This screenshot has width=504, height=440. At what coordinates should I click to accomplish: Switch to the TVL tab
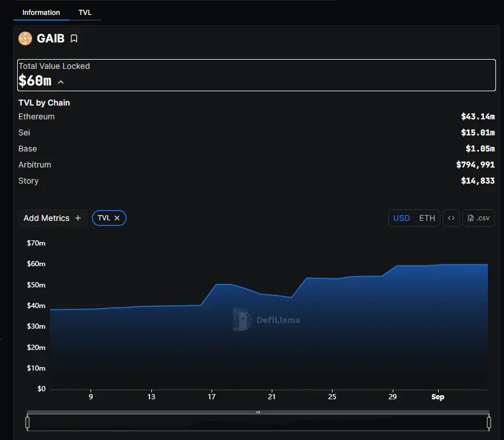pyautogui.click(x=85, y=13)
